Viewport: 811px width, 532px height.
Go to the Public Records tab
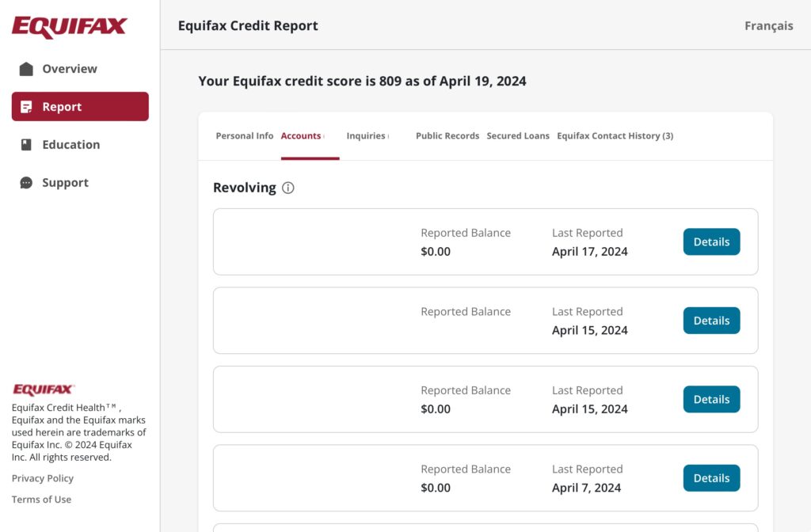(x=447, y=136)
